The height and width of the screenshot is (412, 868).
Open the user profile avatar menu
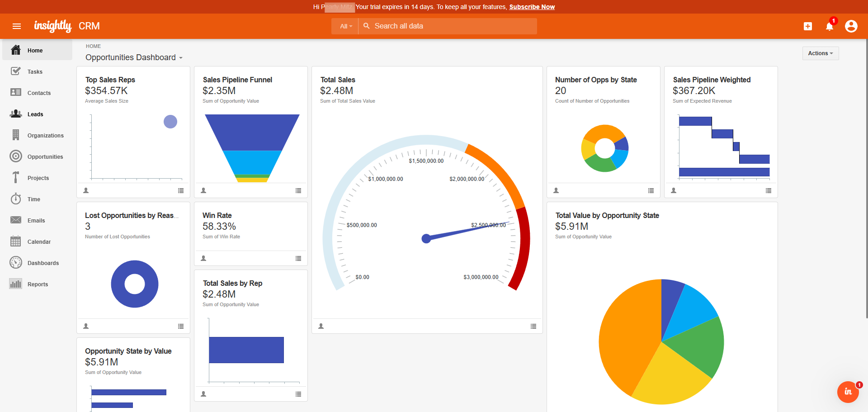click(851, 26)
